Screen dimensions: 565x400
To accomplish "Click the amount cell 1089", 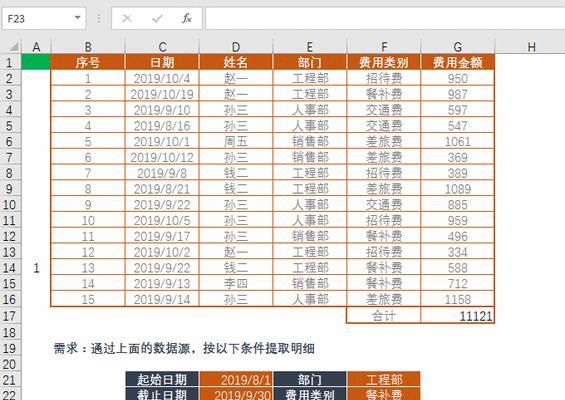I will [458, 189].
